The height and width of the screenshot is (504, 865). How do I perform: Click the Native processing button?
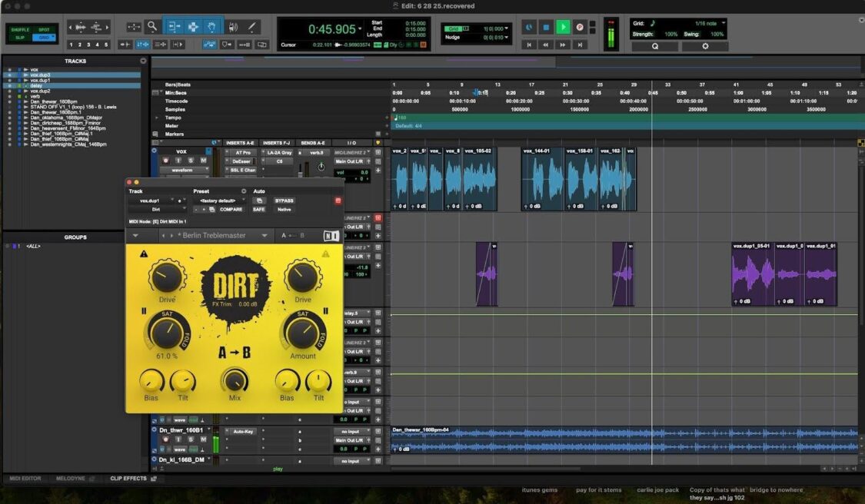click(x=284, y=210)
